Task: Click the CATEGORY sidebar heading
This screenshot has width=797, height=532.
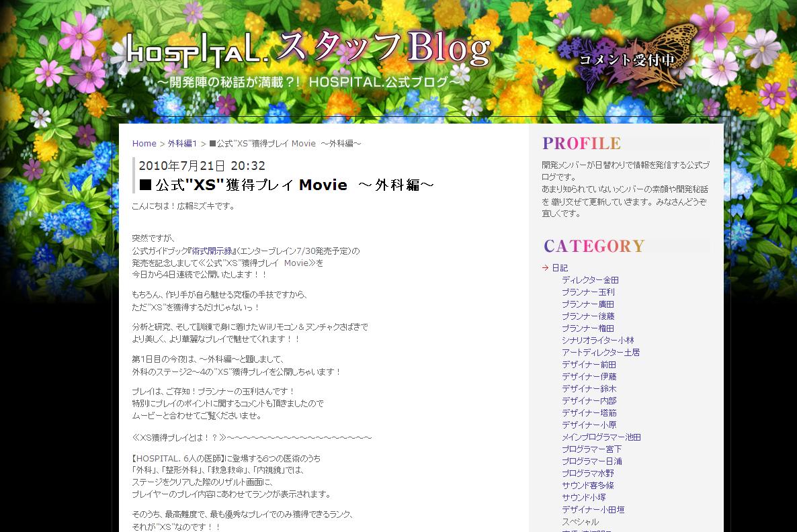Action: [593, 246]
